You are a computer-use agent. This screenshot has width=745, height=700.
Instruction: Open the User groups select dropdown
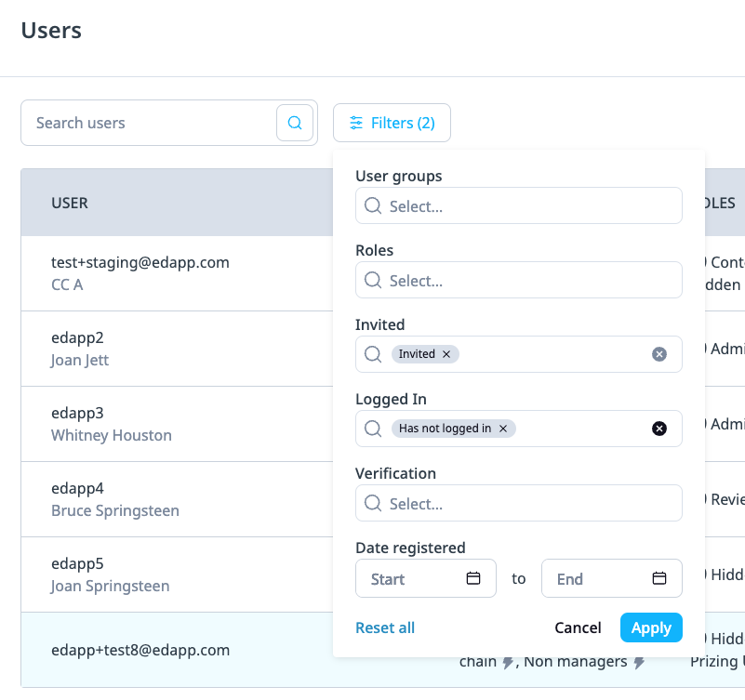pyautogui.click(x=518, y=205)
